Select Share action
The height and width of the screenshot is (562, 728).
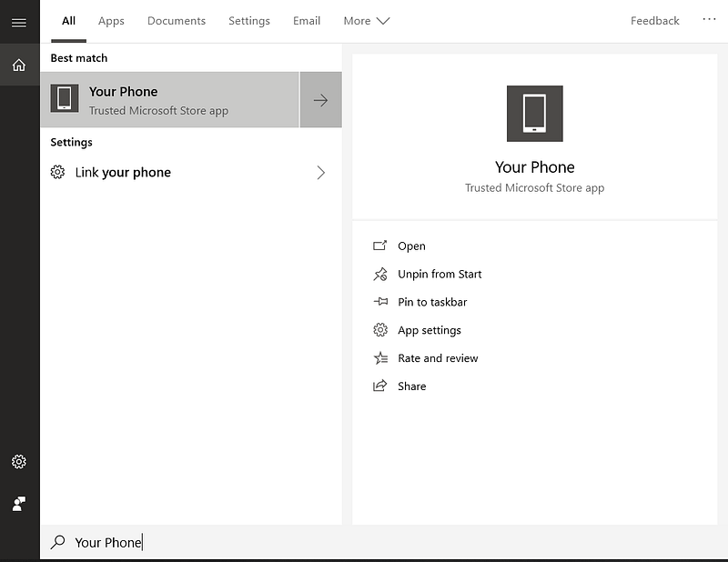(x=412, y=386)
